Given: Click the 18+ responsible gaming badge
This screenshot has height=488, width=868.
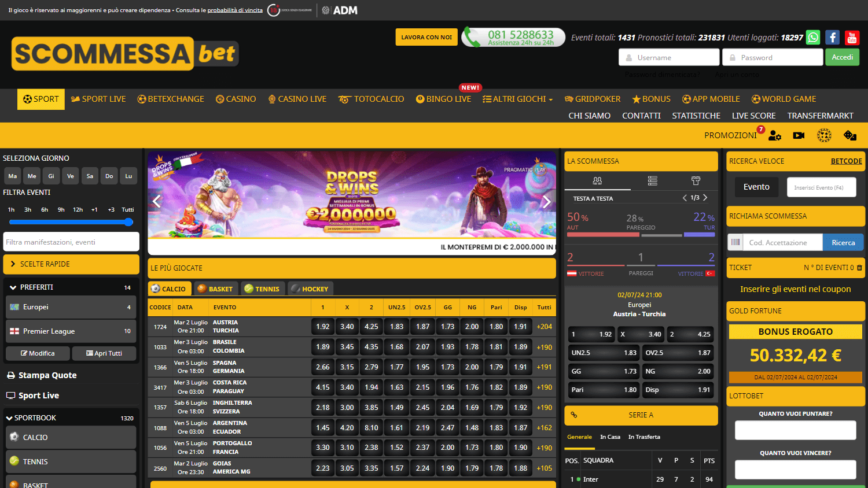Looking at the screenshot, I should [x=274, y=10].
